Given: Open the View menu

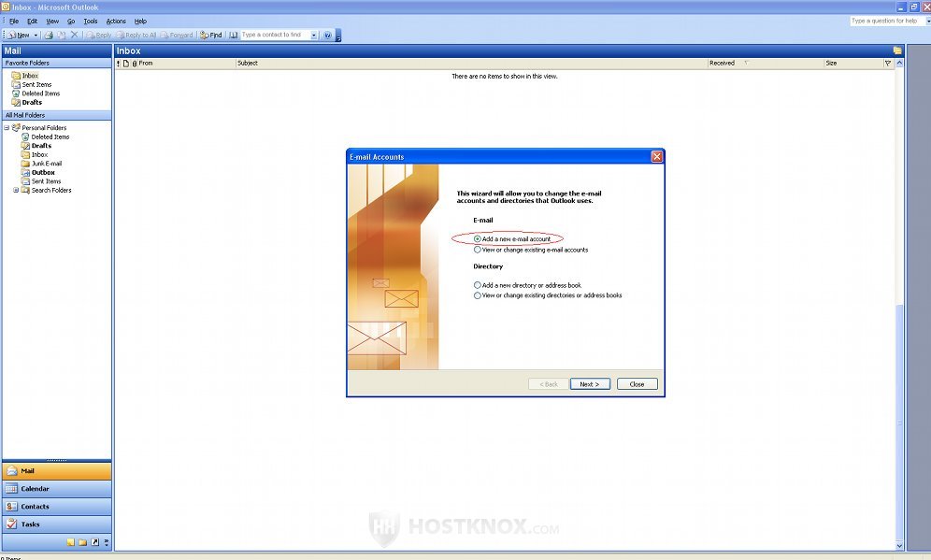Looking at the screenshot, I should tap(52, 21).
